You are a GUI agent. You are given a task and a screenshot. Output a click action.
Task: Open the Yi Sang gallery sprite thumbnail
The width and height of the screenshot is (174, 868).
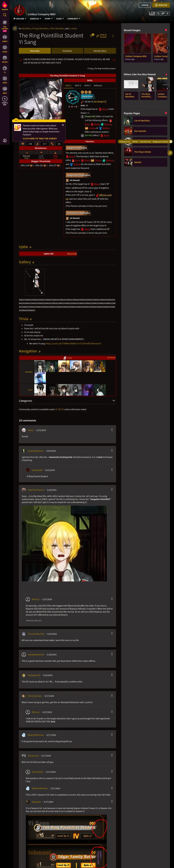(35, 282)
